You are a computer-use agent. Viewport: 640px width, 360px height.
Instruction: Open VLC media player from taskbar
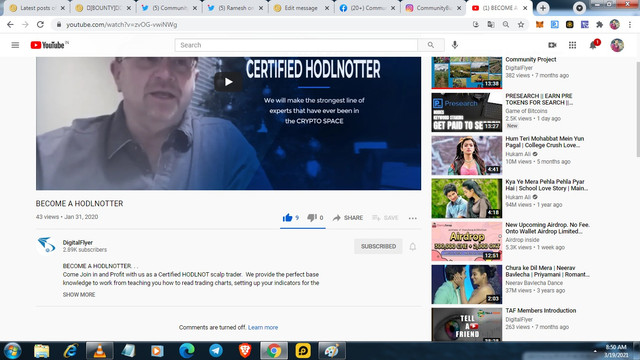click(x=99, y=351)
